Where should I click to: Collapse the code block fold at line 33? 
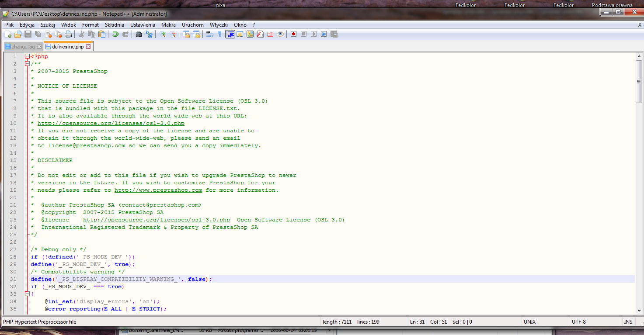click(28, 294)
